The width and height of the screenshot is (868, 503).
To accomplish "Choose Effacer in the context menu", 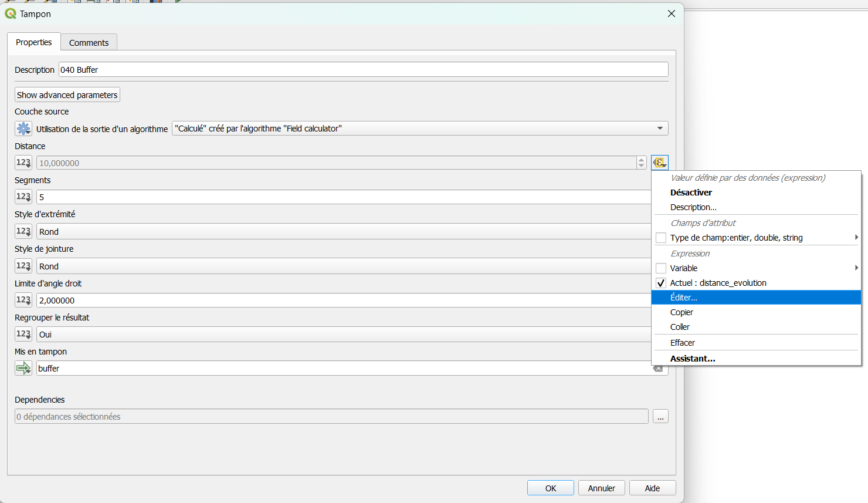I will [x=756, y=343].
